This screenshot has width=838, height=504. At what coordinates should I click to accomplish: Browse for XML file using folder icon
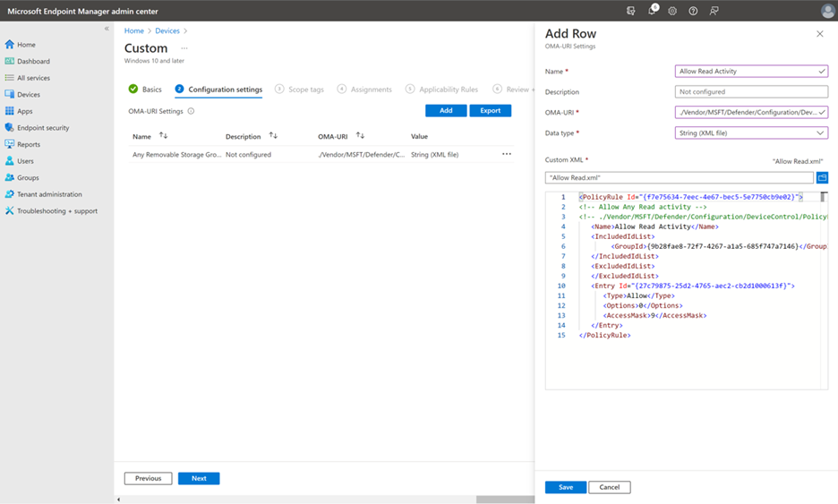click(x=822, y=178)
